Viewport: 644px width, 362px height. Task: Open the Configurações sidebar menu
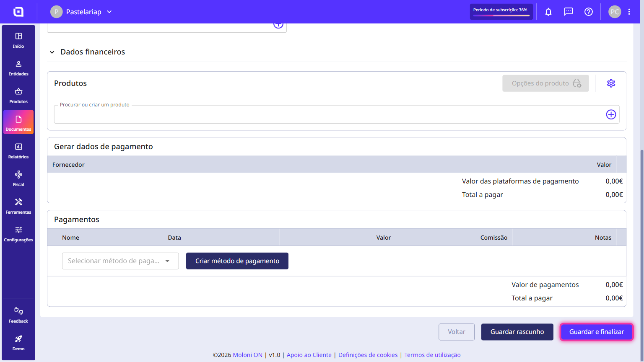tap(18, 234)
